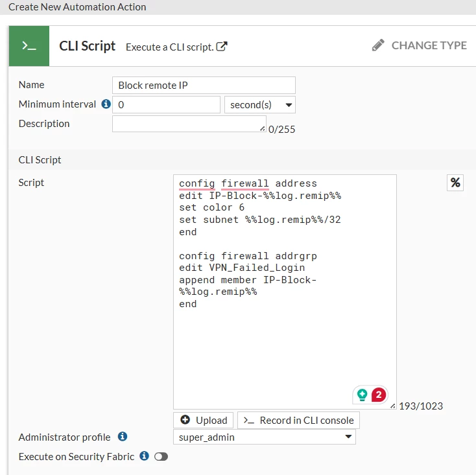Viewport: 476px width, 475px height.
Task: Click the green CLI Script terminal icon
Action: (29, 46)
